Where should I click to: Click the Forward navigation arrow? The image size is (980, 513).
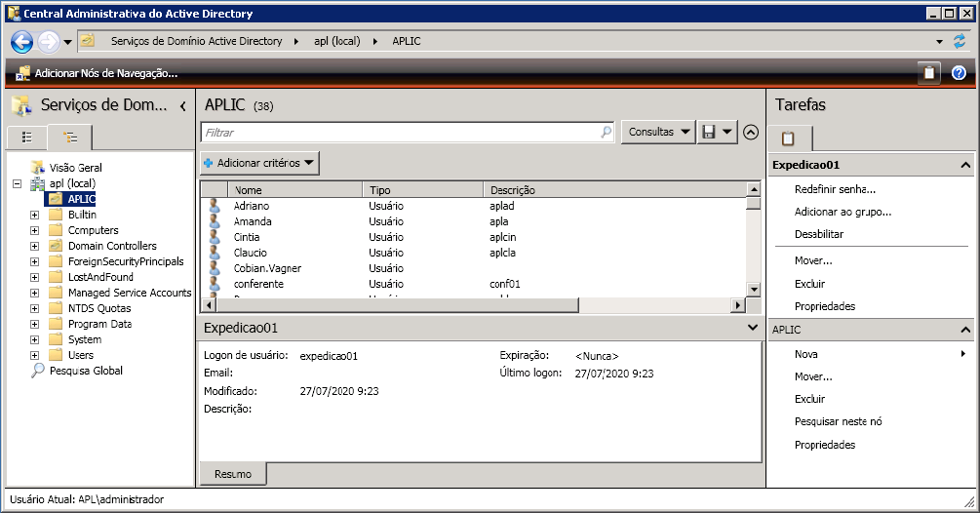coord(48,42)
